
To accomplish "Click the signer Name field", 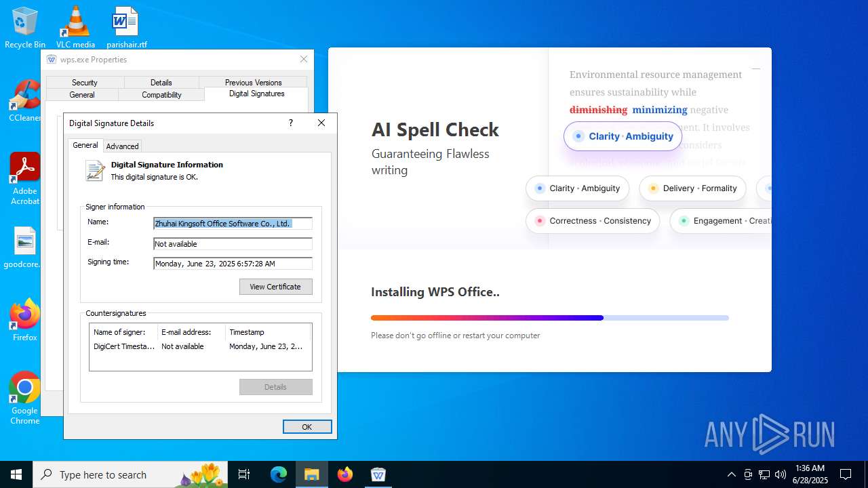I will pyautogui.click(x=233, y=224).
